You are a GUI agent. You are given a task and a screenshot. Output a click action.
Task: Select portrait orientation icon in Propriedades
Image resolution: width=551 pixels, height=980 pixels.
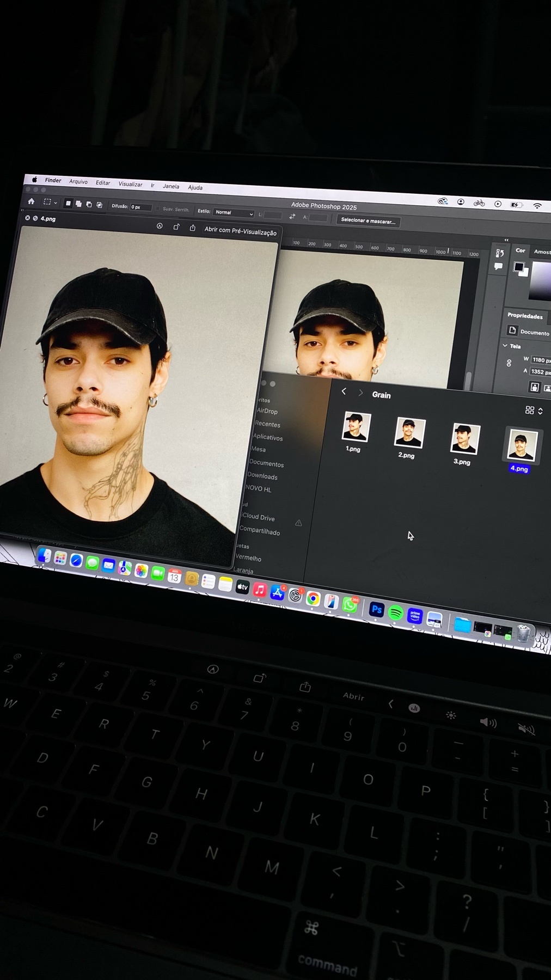pos(535,387)
